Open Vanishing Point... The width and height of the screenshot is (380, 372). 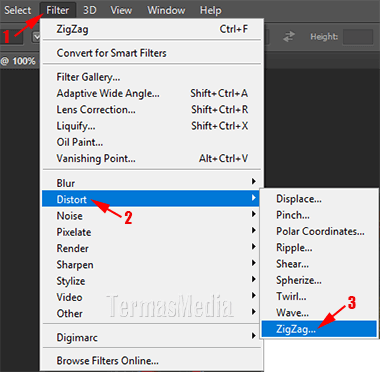coord(152,158)
